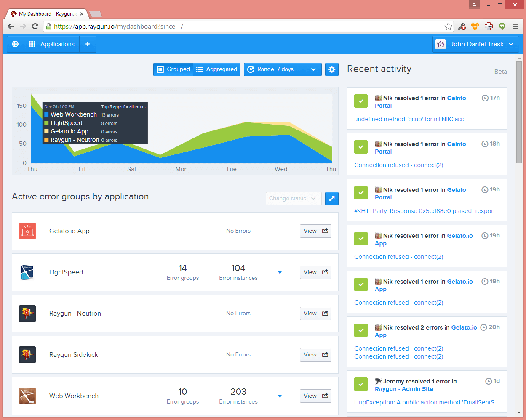Open the HttpException public action method link
This screenshot has height=420, width=526.
(426, 402)
